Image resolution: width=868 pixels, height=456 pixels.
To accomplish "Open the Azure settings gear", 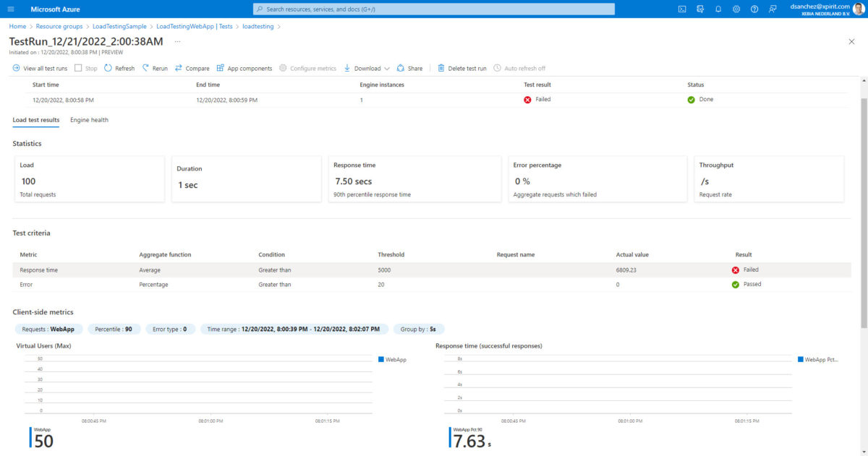I will coord(734,8).
